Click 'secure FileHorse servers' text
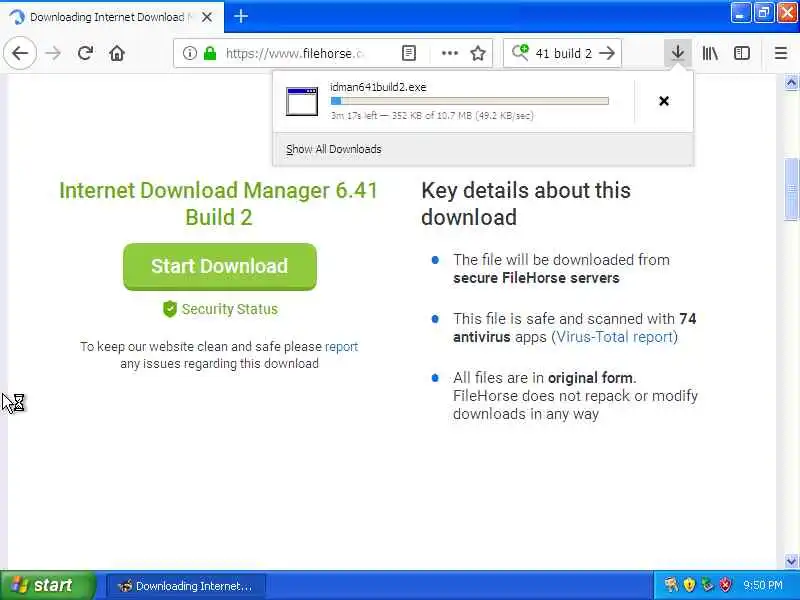 pyautogui.click(x=536, y=278)
